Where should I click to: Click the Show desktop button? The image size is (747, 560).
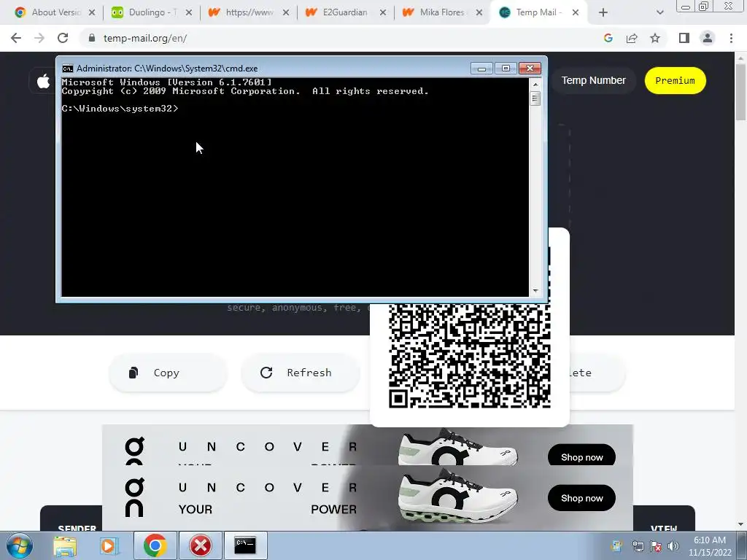pos(742,546)
